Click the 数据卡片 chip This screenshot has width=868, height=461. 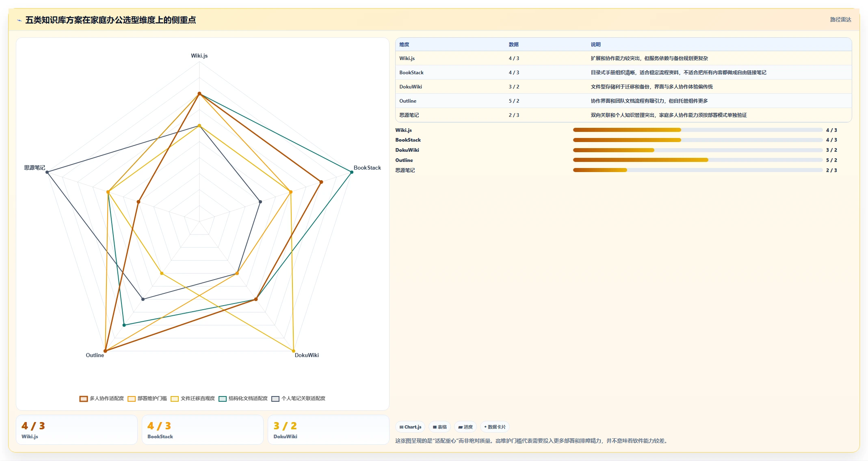pos(495,427)
